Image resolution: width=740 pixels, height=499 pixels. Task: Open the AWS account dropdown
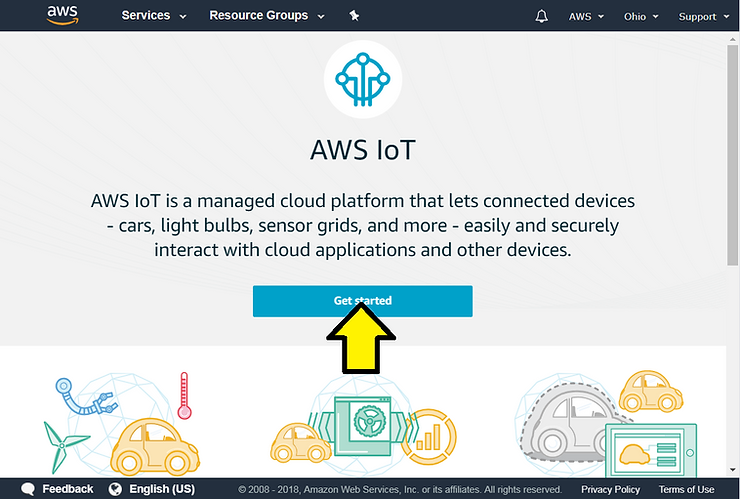586,16
